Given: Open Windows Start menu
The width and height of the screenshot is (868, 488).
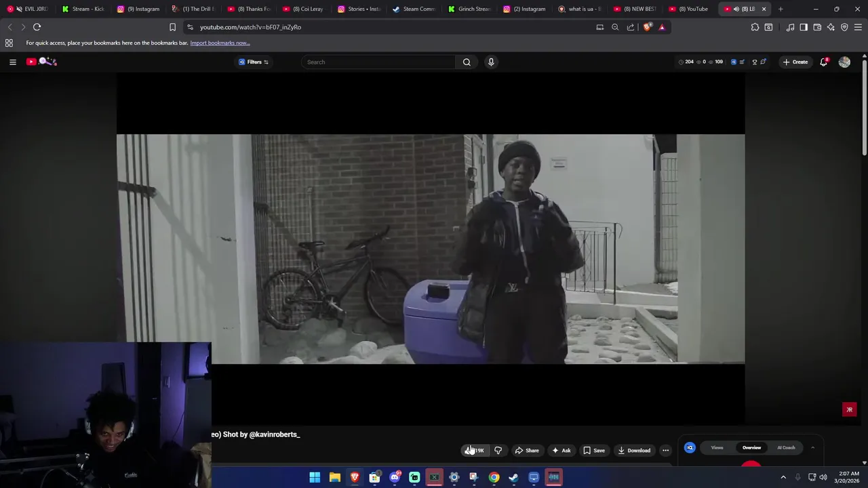Looking at the screenshot, I should tap(315, 477).
